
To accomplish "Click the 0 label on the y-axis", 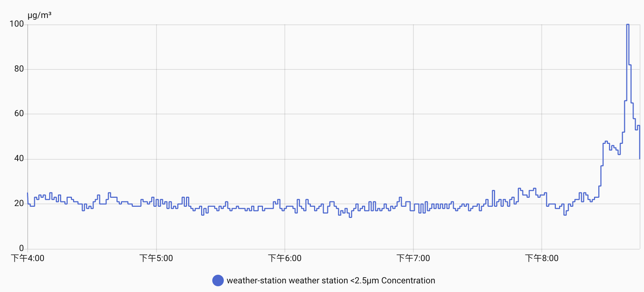I will (x=21, y=248).
